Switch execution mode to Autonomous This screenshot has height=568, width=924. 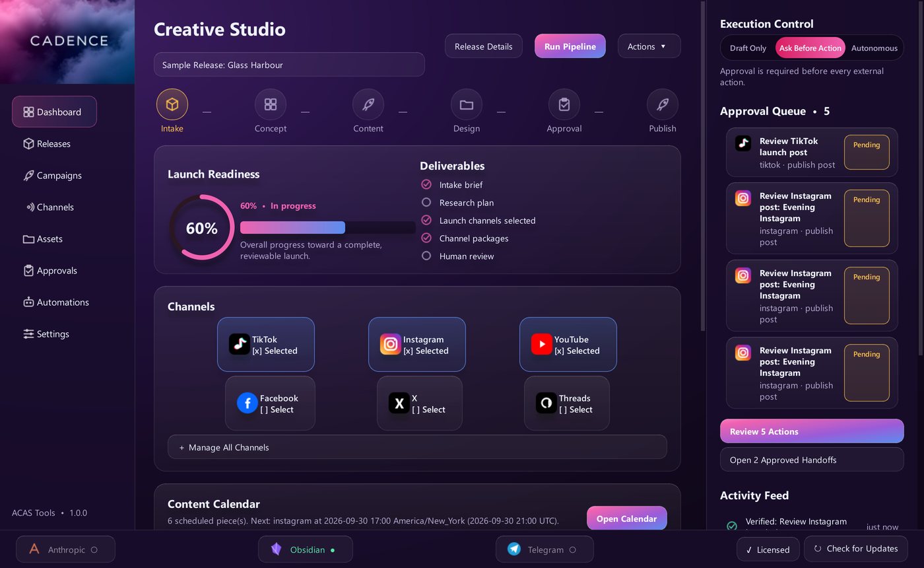[x=874, y=48]
